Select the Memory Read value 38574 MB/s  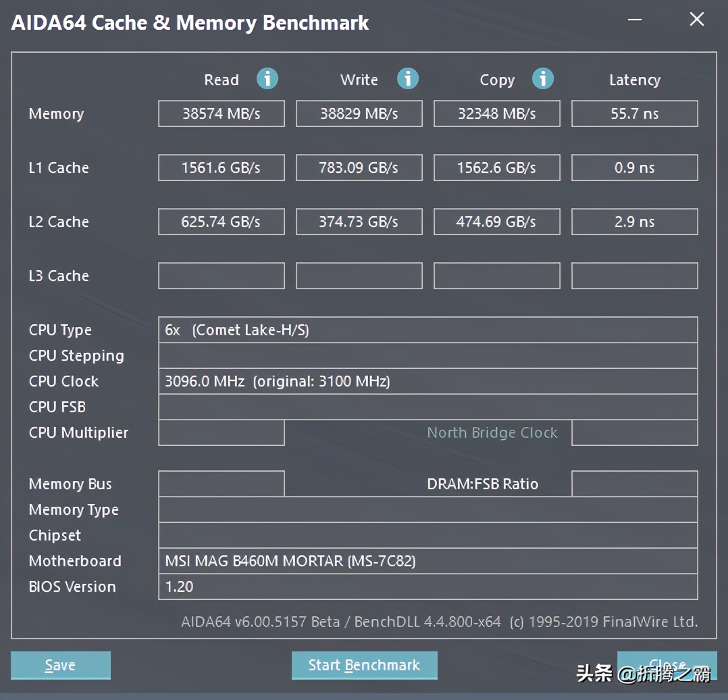pos(221,114)
